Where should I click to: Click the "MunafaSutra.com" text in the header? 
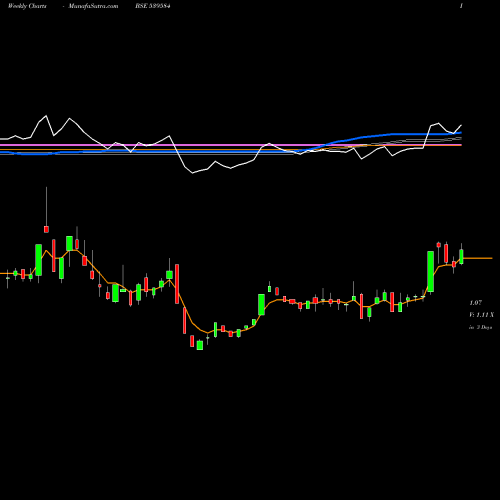point(93,6)
